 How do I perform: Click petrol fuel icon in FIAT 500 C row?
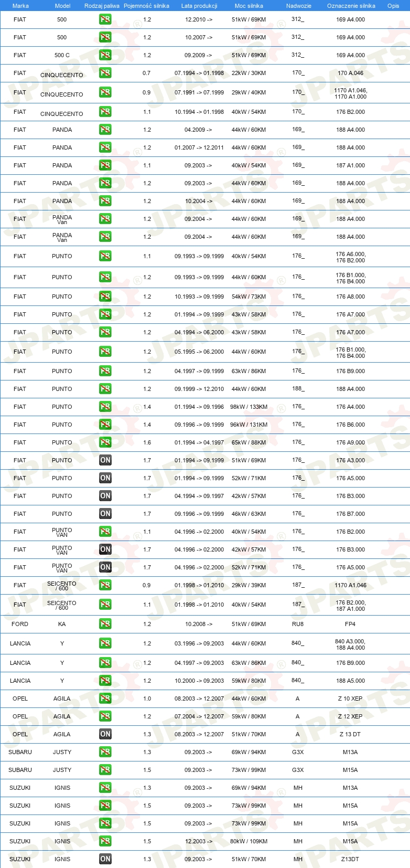[x=105, y=55]
